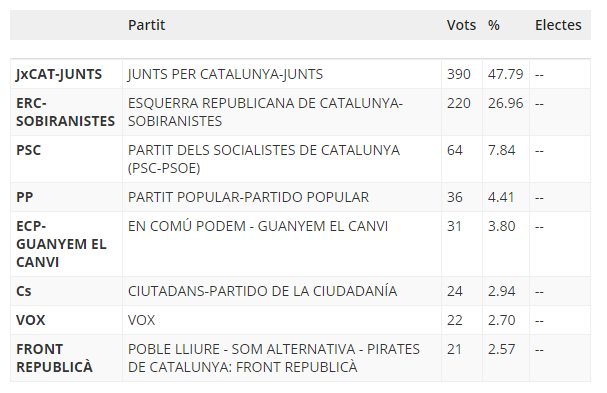Select the Electes column header
The height and width of the screenshot is (393, 607).
[558, 25]
